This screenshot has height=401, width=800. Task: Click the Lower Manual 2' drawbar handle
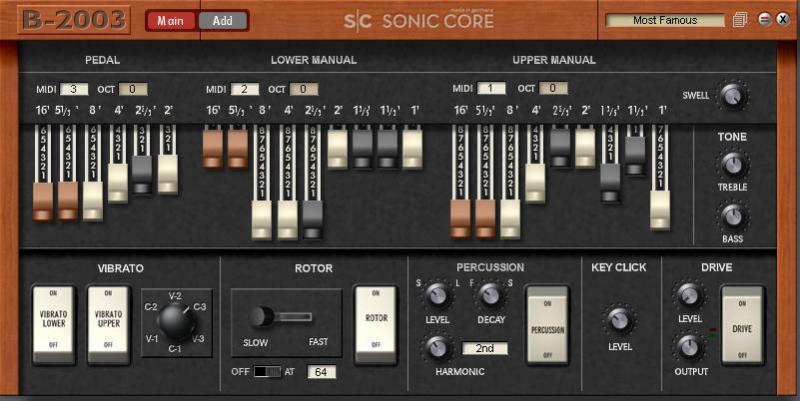click(337, 148)
